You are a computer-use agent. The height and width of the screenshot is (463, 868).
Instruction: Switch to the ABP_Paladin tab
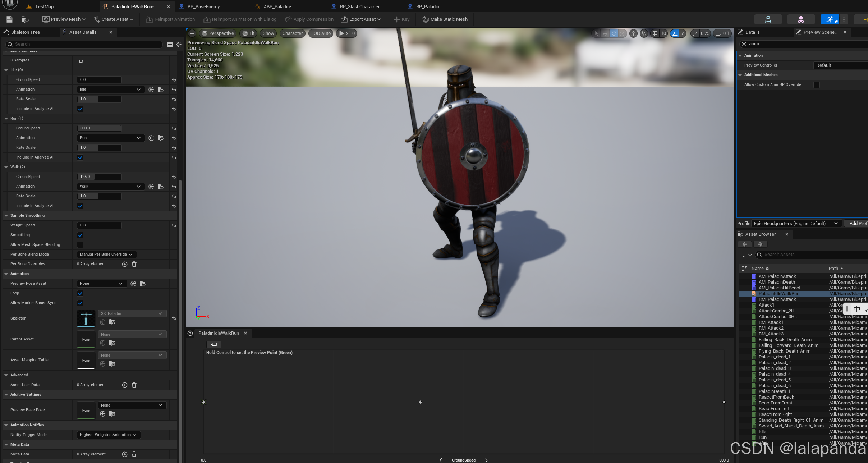pyautogui.click(x=277, y=6)
